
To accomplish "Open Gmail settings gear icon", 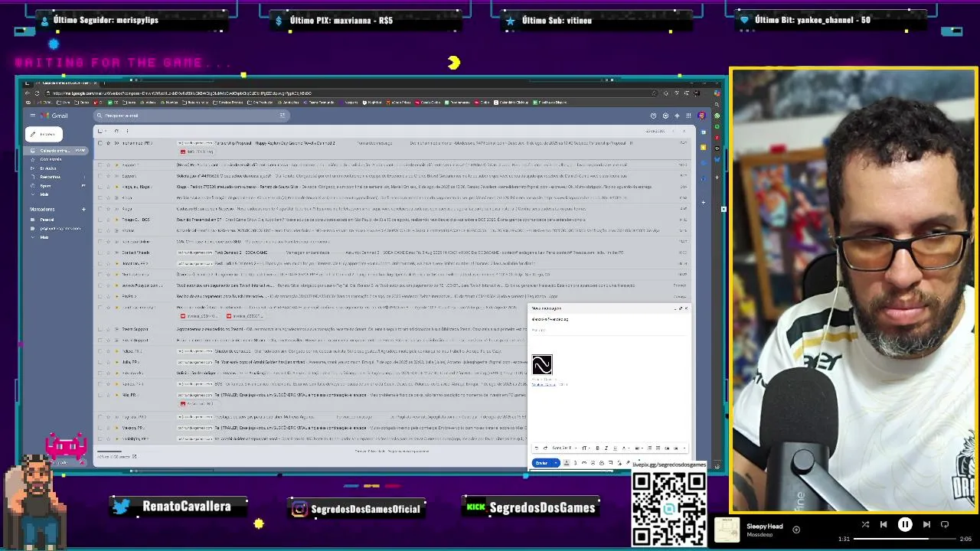I will coord(665,116).
